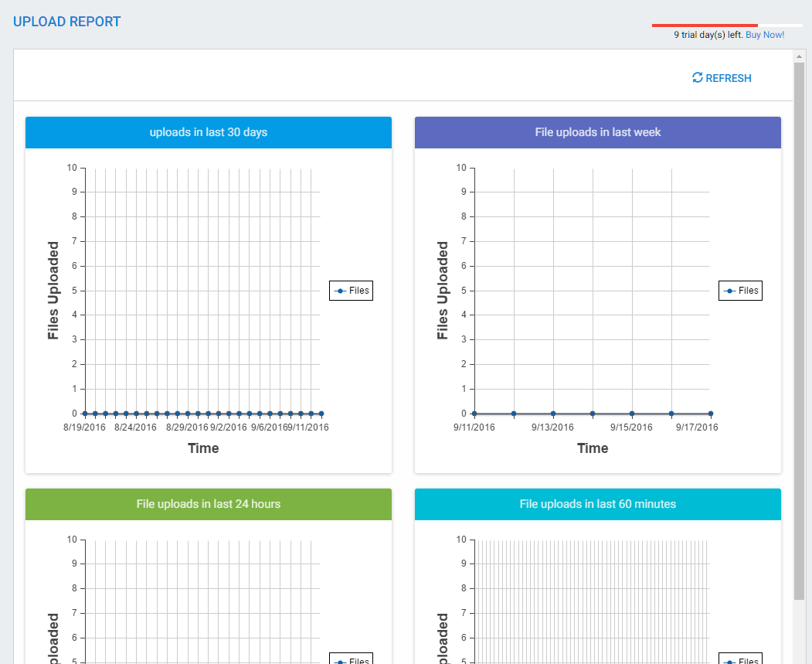Click Files Uploaded axis title in 30 days chart
812x664 pixels.
tap(53, 291)
